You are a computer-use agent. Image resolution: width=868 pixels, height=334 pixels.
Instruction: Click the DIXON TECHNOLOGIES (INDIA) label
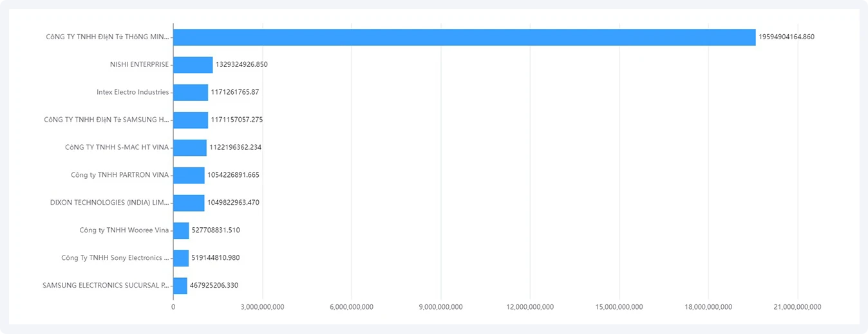coord(109,203)
